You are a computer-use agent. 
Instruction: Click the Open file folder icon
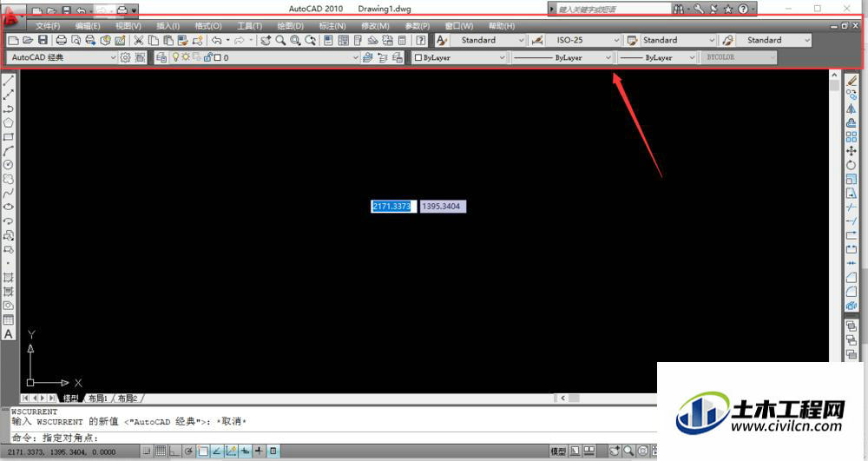click(28, 41)
